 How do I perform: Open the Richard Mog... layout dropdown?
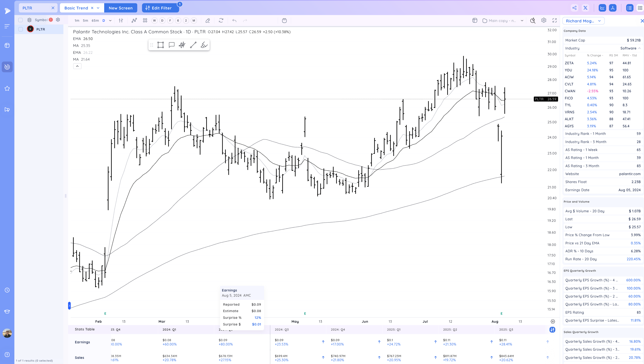(x=583, y=21)
